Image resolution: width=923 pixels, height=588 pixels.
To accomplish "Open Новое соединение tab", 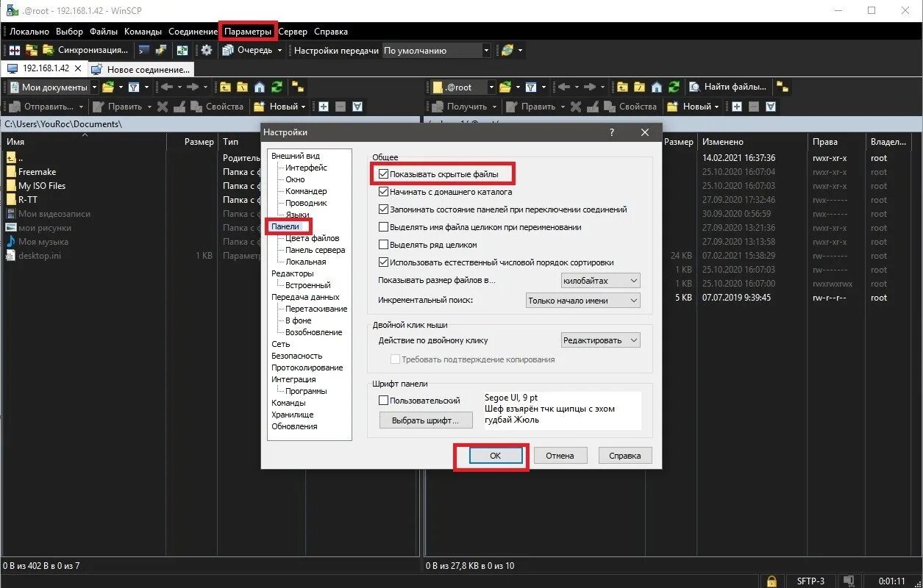I will [x=141, y=69].
